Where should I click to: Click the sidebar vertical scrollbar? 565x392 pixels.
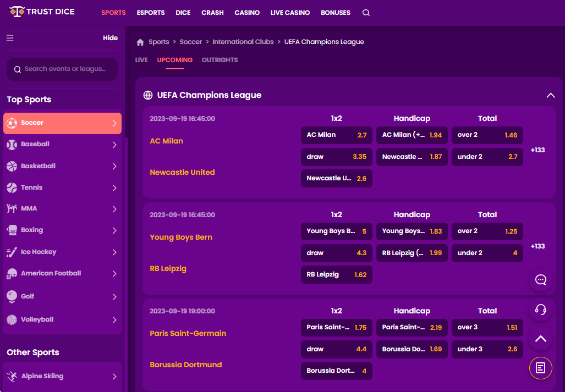pyautogui.click(x=126, y=83)
